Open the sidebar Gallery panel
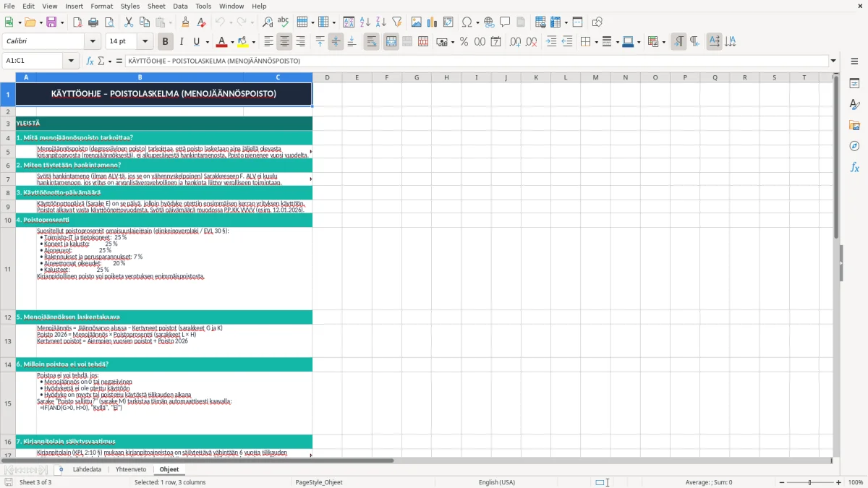Image resolution: width=868 pixels, height=488 pixels. 854,125
